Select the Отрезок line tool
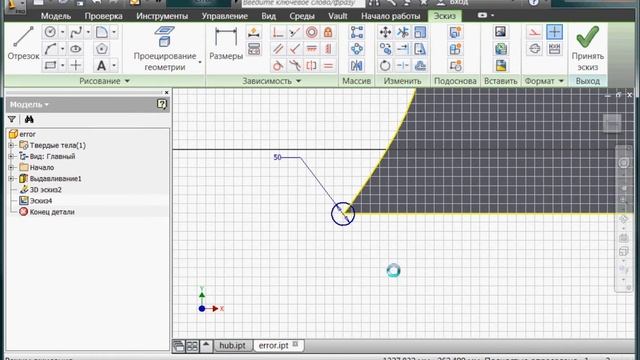640x360 pixels. tap(23, 43)
